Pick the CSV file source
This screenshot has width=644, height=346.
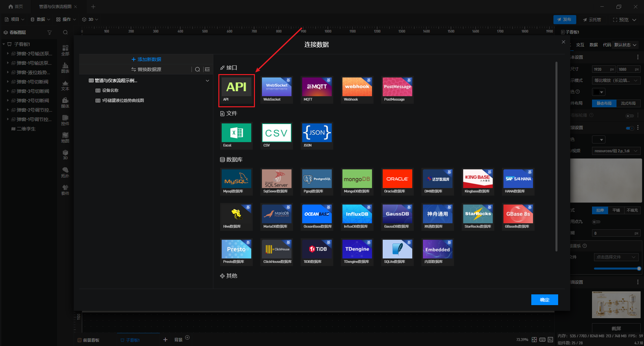pyautogui.click(x=277, y=136)
